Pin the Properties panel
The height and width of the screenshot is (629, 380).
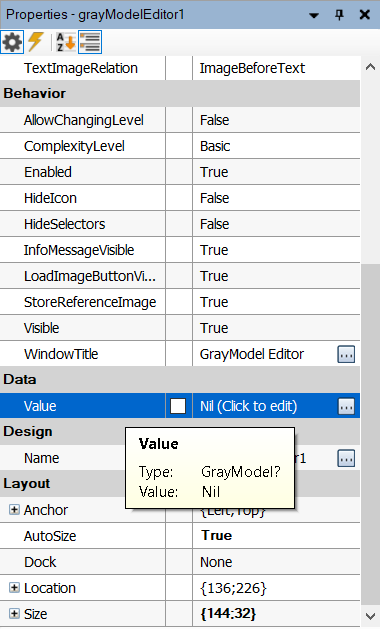(339, 15)
